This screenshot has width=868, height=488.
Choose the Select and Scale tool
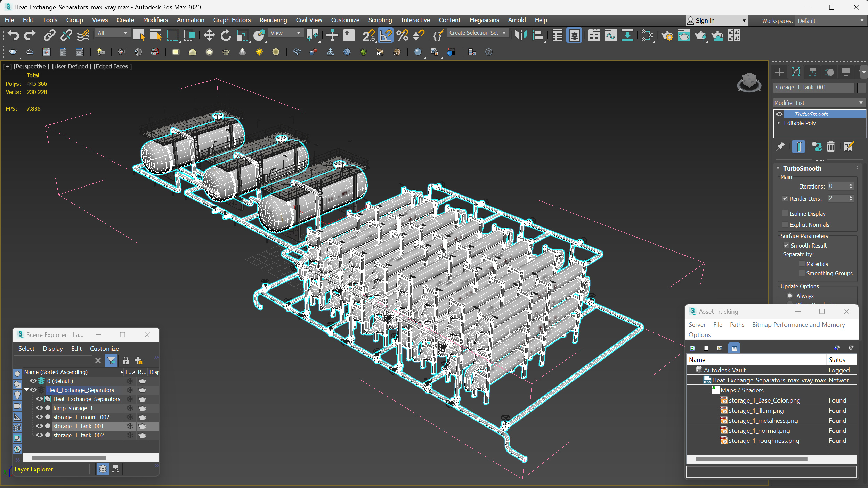(242, 35)
